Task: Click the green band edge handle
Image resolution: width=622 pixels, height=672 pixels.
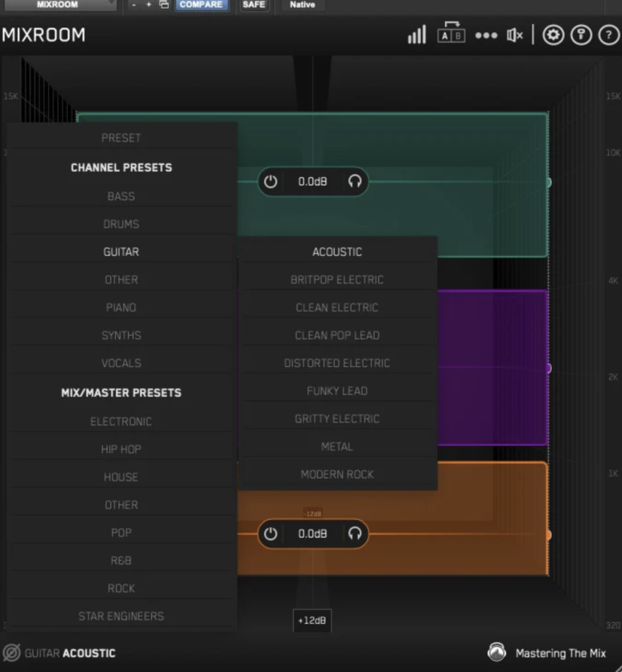Action: (549, 183)
